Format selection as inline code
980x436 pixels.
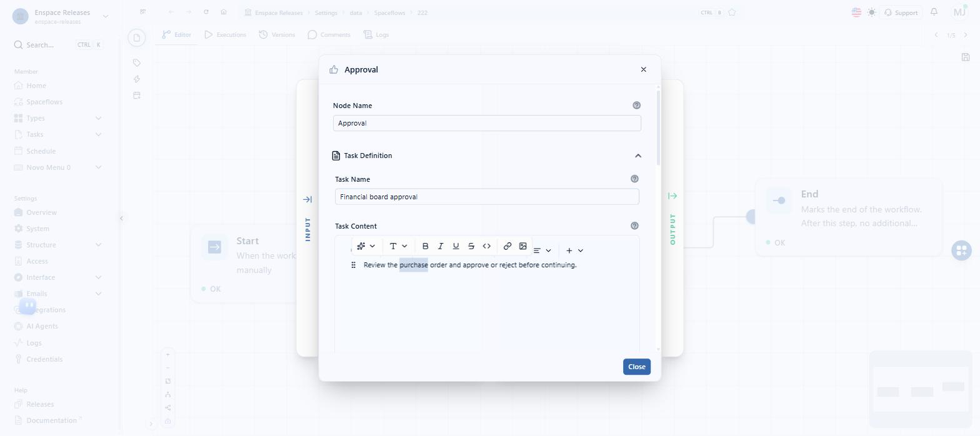pos(486,246)
